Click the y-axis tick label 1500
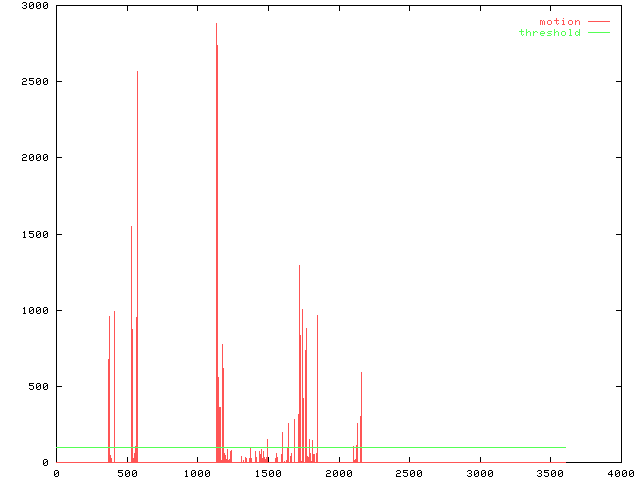 pos(37,235)
